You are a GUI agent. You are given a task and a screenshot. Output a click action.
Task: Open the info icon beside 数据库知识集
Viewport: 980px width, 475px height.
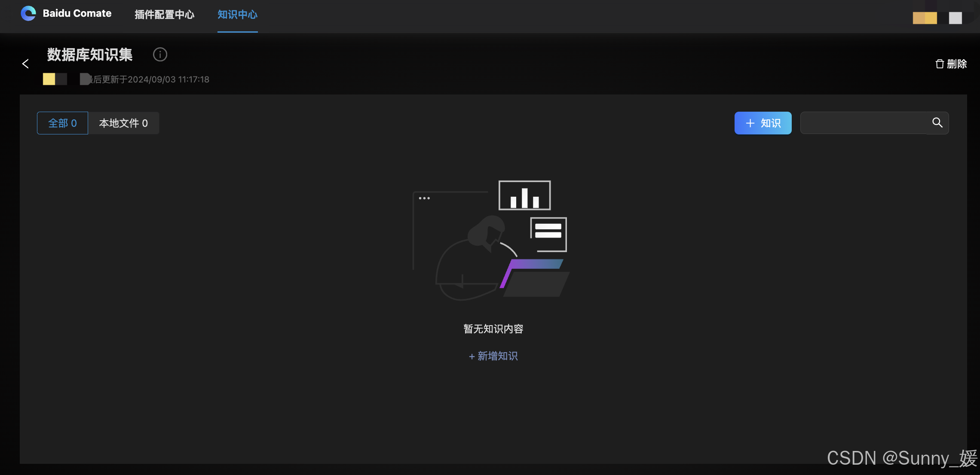[160, 55]
